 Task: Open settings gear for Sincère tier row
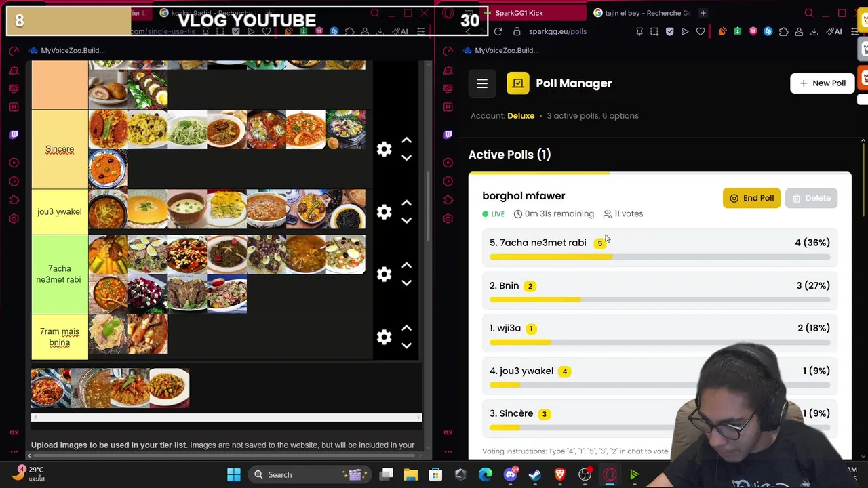[x=384, y=149]
